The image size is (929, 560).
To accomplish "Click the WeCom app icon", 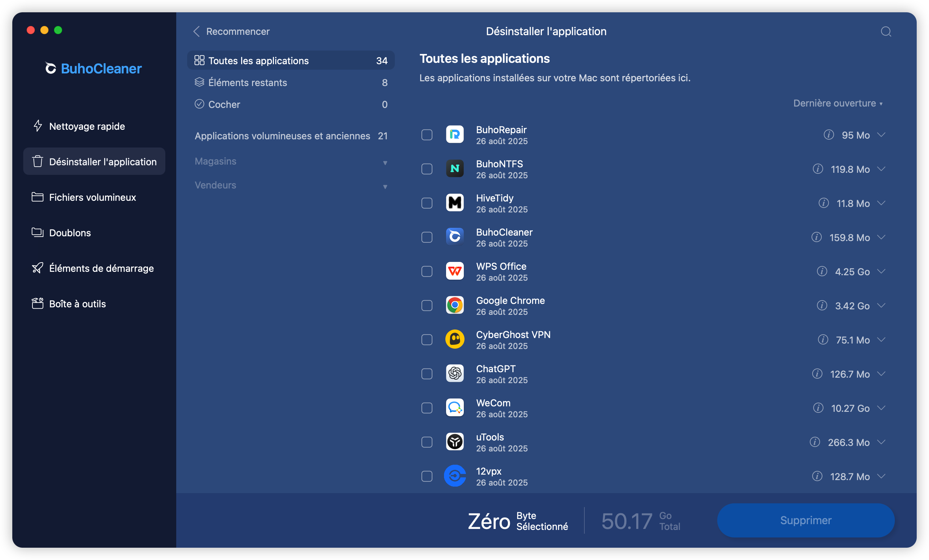I will click(455, 408).
